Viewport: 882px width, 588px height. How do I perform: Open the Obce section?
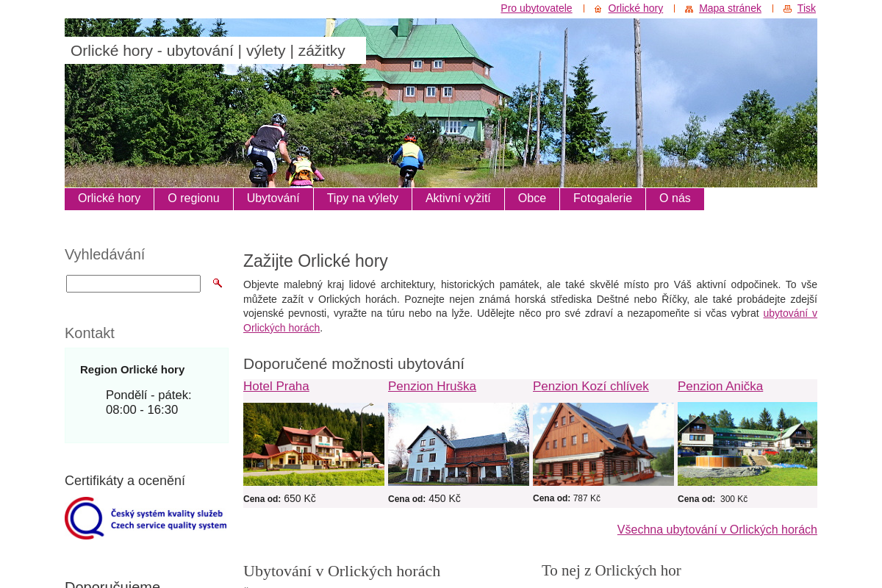531,198
